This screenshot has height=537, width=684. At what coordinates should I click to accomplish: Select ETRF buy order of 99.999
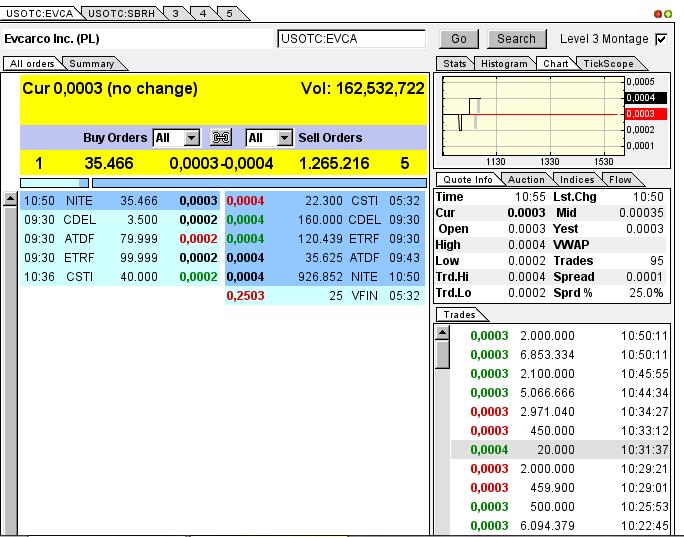tap(120, 258)
